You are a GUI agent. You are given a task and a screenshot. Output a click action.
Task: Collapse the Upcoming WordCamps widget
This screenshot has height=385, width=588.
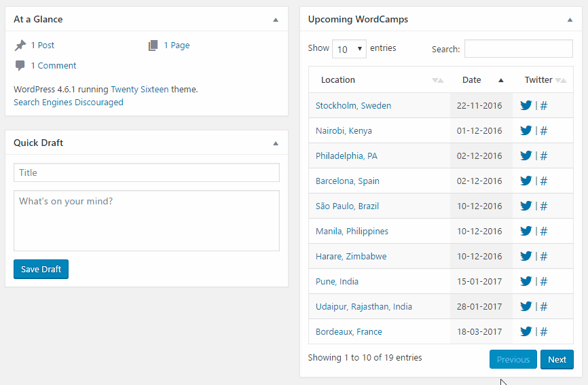570,20
